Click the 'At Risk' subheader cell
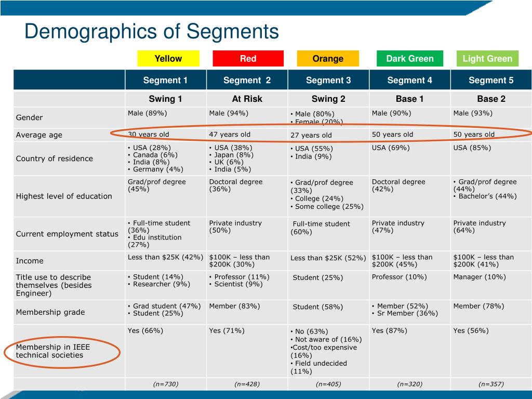The image size is (532, 399). (247, 99)
